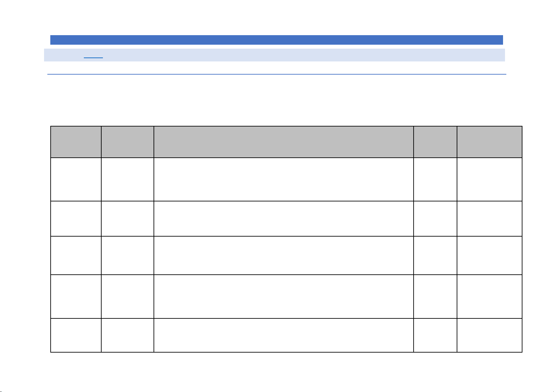554x392 pixels.
Task: Click the underlined link in the light-blue banner
Action: 93,56
